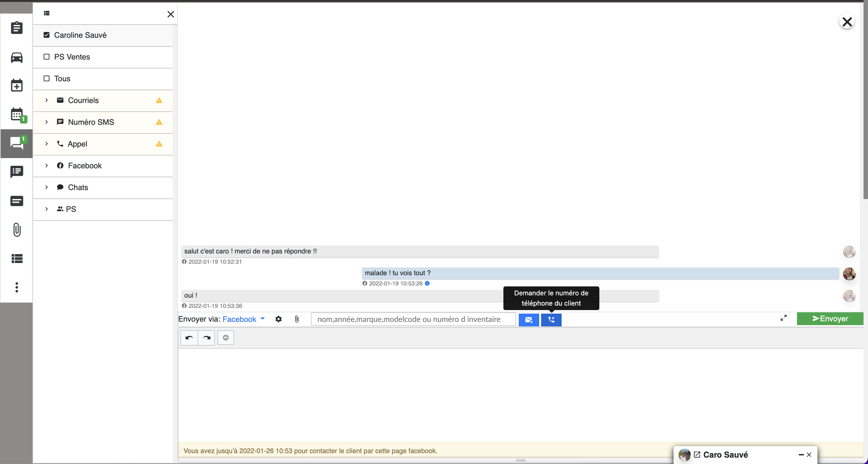Minimize the Caro Sauvé chat popup

pyautogui.click(x=801, y=455)
